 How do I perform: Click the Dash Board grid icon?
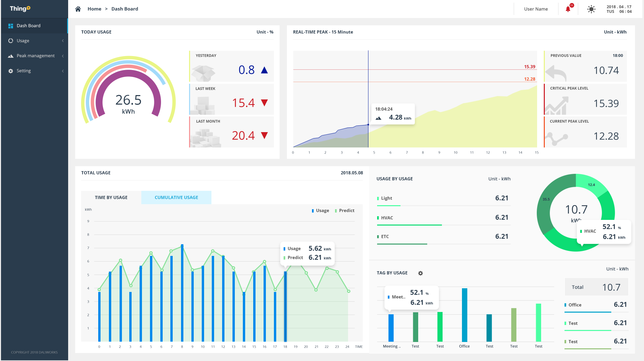point(11,26)
